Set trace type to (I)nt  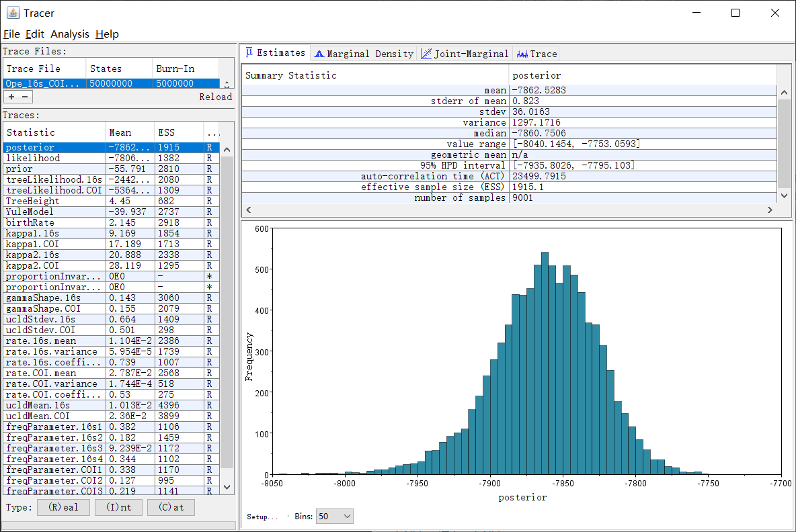(118, 507)
